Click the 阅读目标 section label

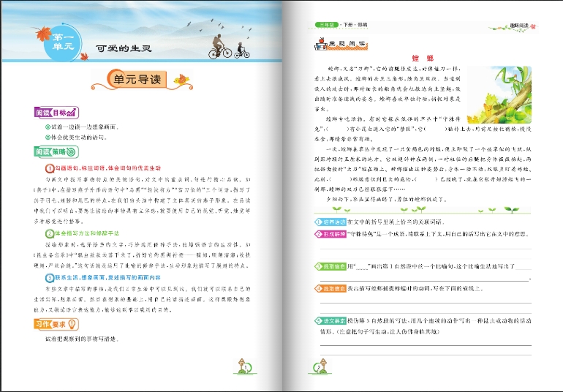56,113
